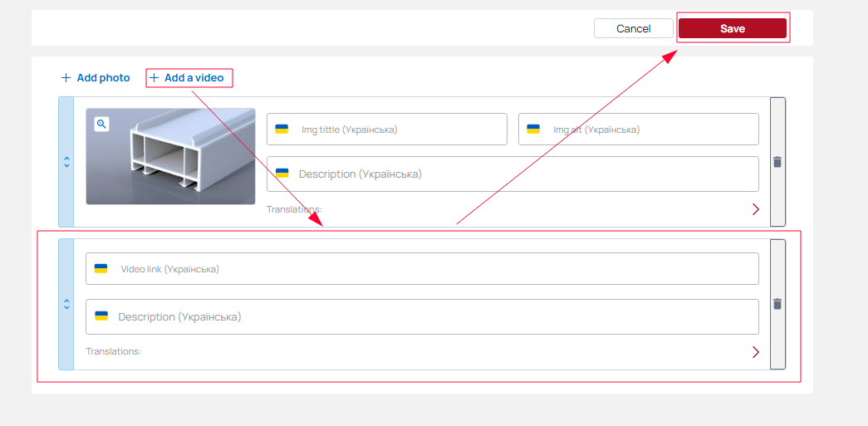Delete the video block with trash icon
Screen dimensions: 868x426
[777, 304]
